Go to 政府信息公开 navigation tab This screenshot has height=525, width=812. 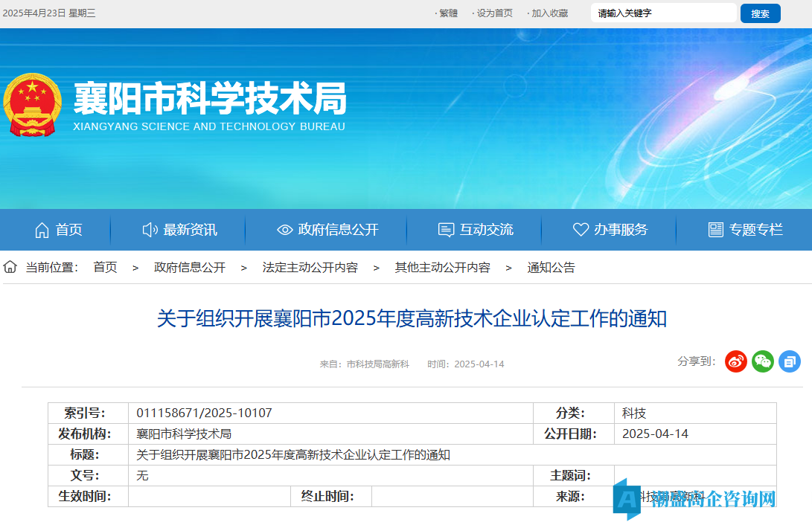(x=327, y=230)
